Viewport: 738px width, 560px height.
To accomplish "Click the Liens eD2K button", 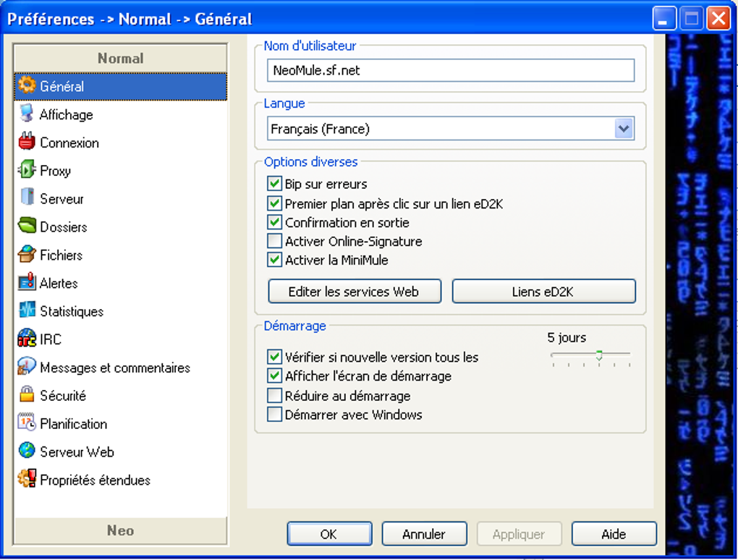I will point(543,292).
